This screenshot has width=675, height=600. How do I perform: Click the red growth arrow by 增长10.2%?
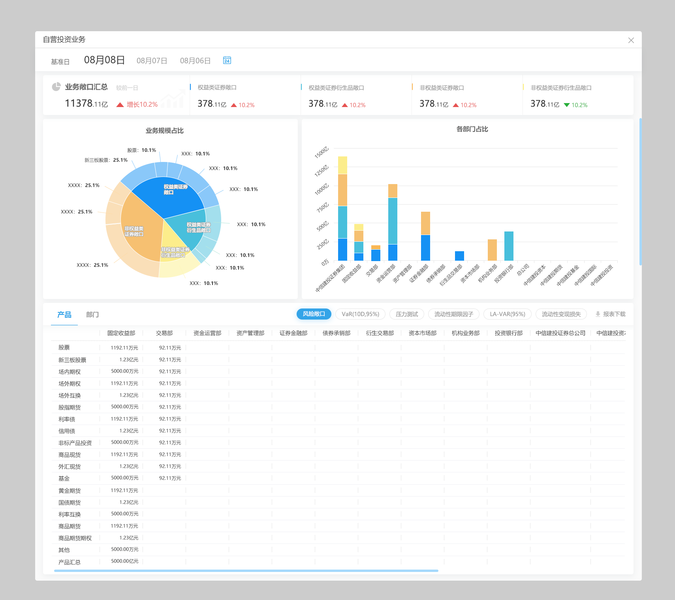[x=120, y=105]
